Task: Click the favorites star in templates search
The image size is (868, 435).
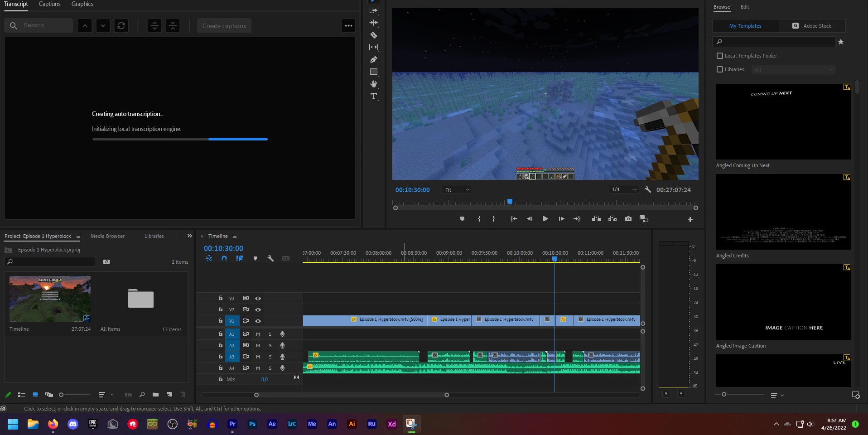Action: coord(841,42)
